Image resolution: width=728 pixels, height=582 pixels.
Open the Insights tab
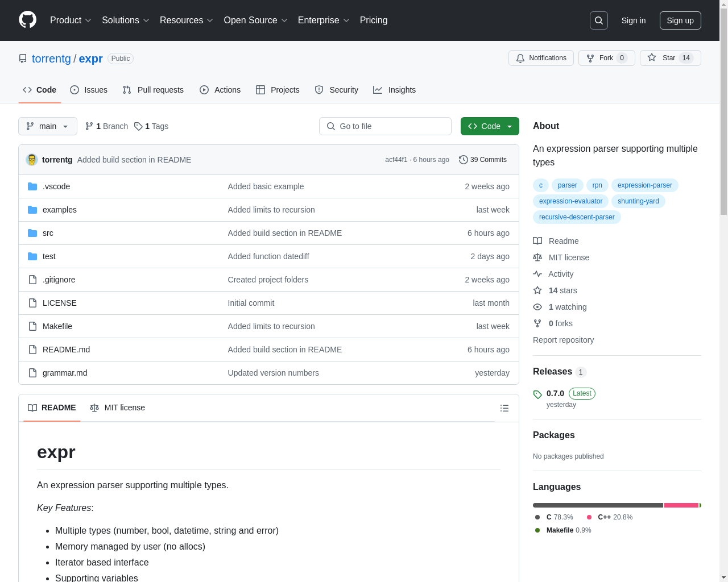395,90
